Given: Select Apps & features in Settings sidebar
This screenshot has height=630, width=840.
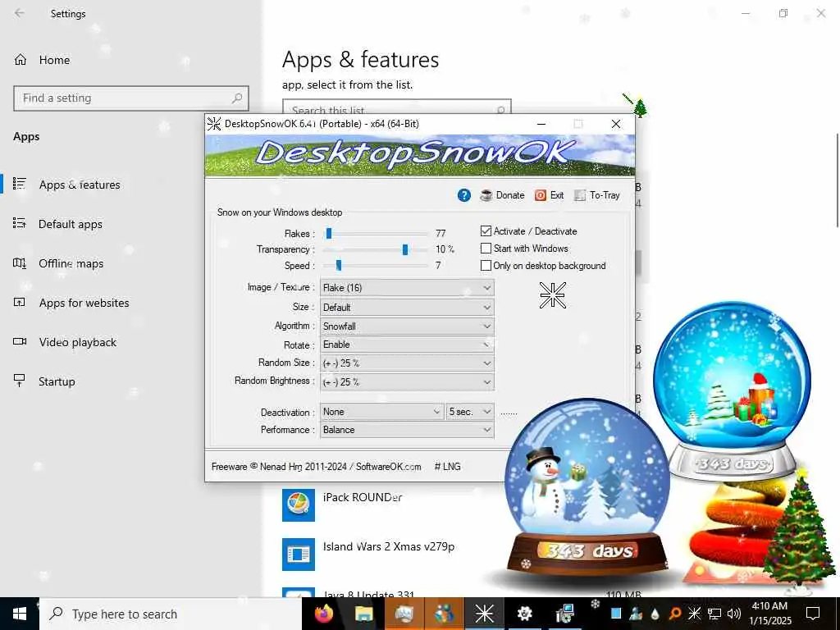Looking at the screenshot, I should pos(80,185).
